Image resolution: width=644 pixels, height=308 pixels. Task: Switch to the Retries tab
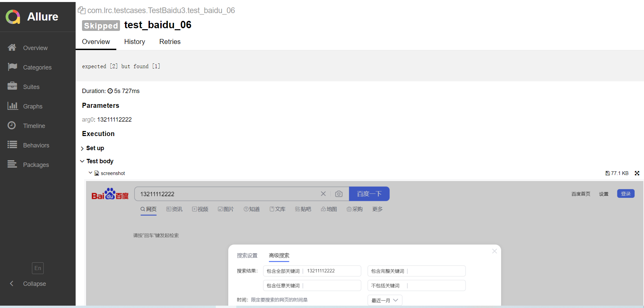170,42
